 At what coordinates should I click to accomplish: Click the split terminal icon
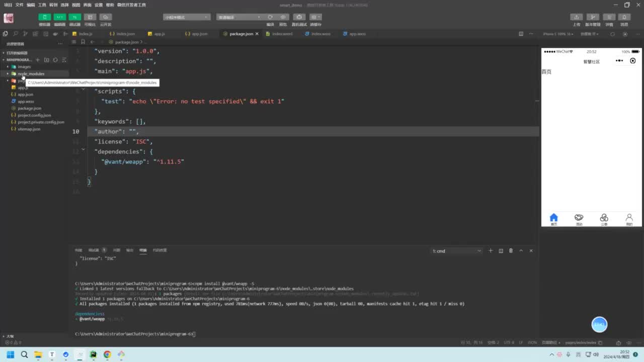(501, 250)
